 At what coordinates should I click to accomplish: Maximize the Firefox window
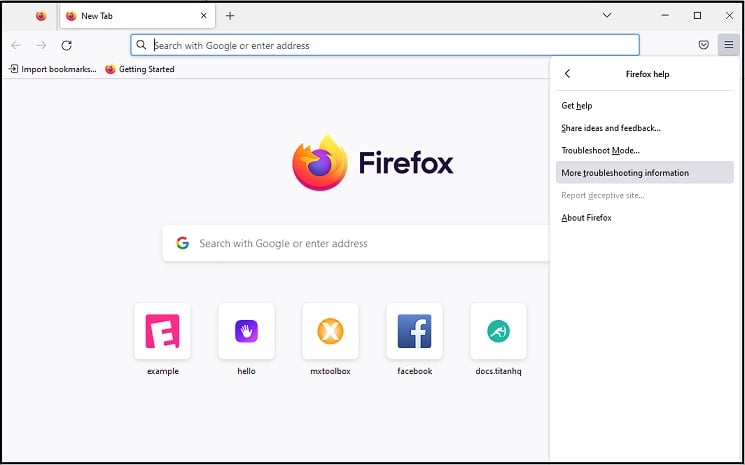click(x=697, y=15)
